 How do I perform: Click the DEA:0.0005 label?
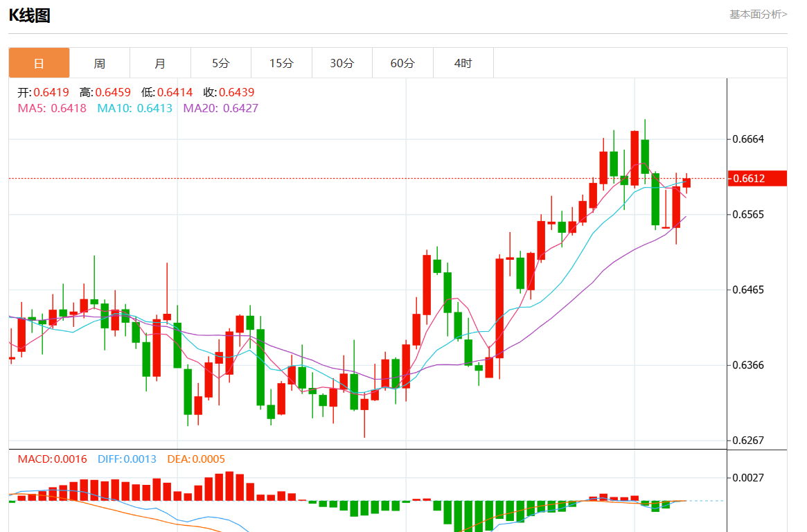pos(196,459)
